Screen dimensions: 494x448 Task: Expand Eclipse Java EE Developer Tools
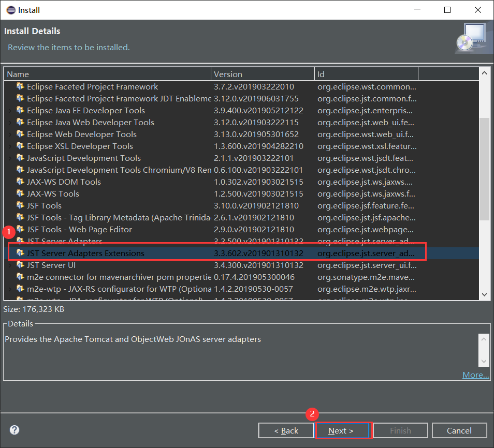(x=10, y=111)
